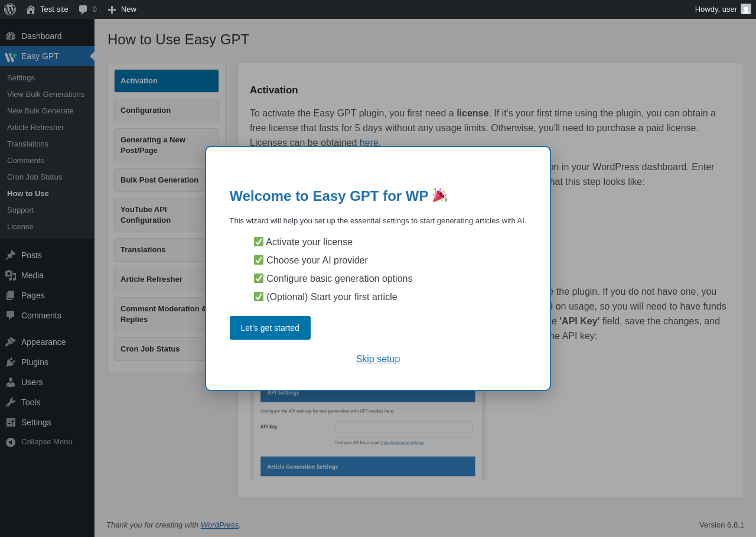The image size is (756, 537).
Task: Collapse the admin sidebar menu
Action: (39, 442)
